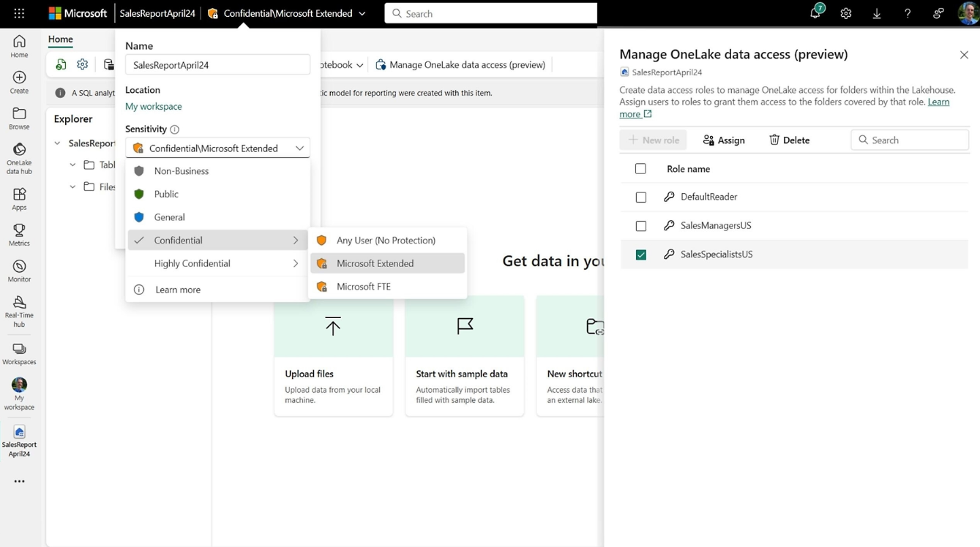Check the DefaultReader role checkbox

pyautogui.click(x=640, y=197)
